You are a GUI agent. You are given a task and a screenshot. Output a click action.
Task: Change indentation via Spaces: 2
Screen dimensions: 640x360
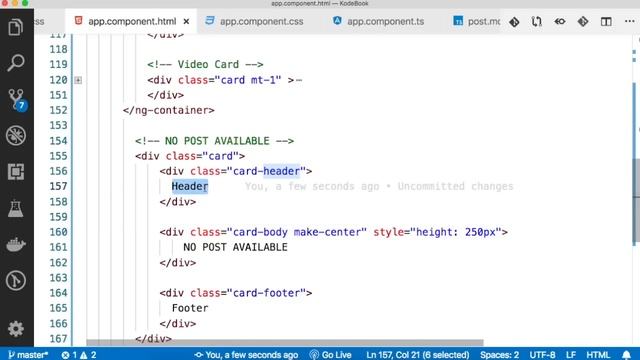500,355
